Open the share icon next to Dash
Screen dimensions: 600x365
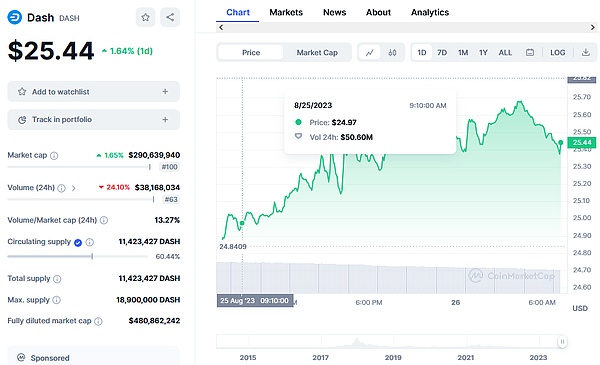click(170, 17)
